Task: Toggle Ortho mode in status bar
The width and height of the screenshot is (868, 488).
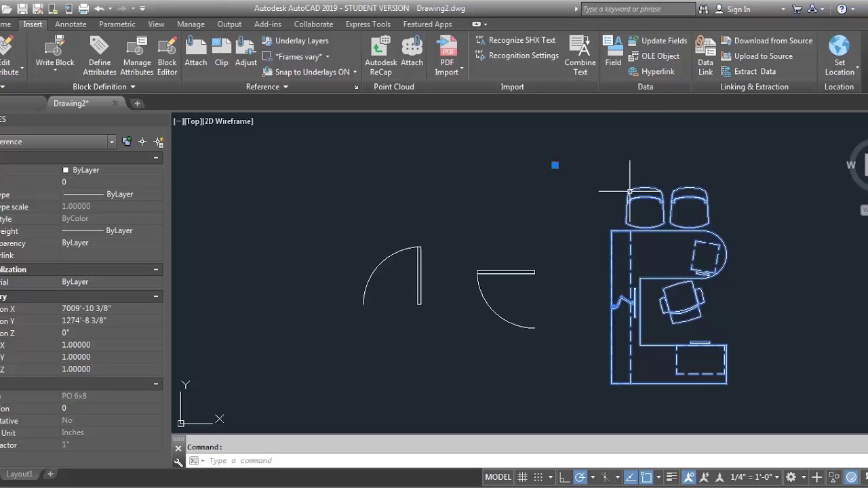Action: click(564, 477)
